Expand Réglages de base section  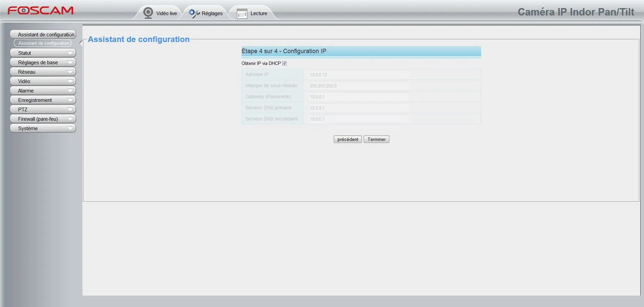point(43,63)
